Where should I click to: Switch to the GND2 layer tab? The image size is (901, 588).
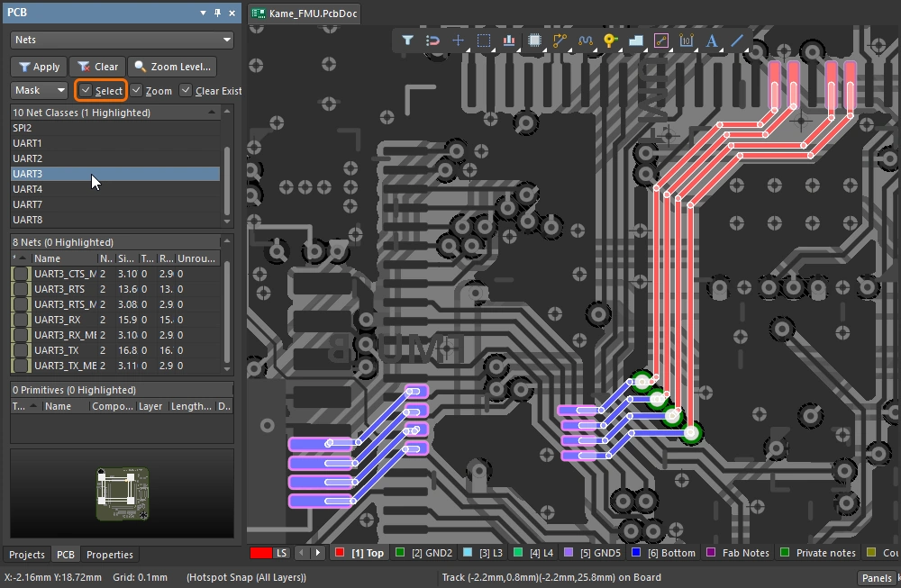click(x=425, y=553)
